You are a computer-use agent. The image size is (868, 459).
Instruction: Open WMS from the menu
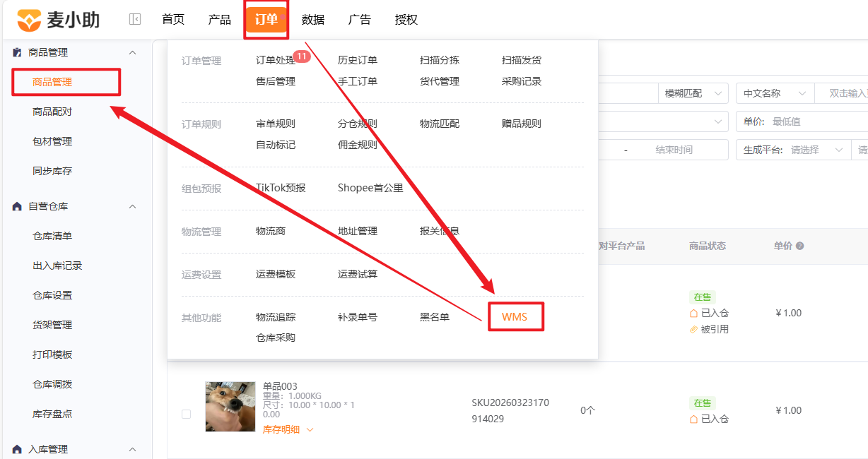[x=515, y=317]
